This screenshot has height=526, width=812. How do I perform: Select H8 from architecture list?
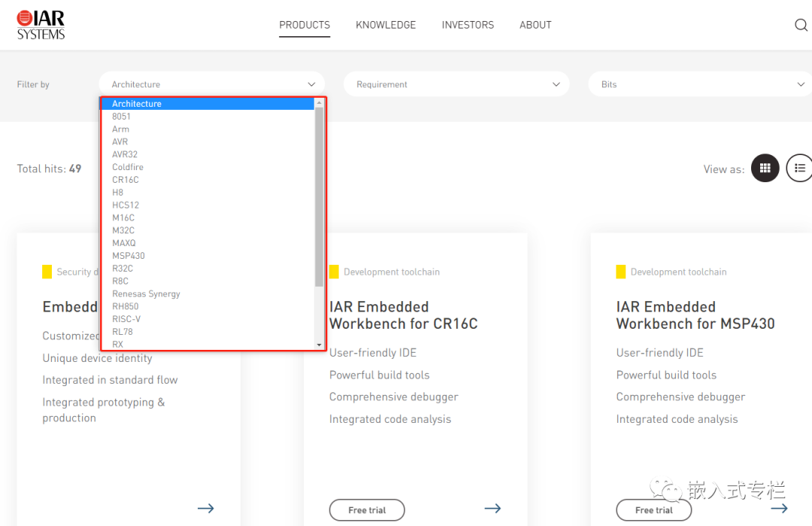tap(208, 192)
